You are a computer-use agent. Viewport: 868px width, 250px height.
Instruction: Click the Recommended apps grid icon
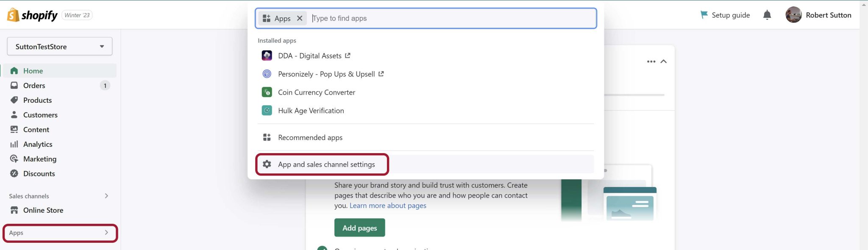(x=267, y=137)
